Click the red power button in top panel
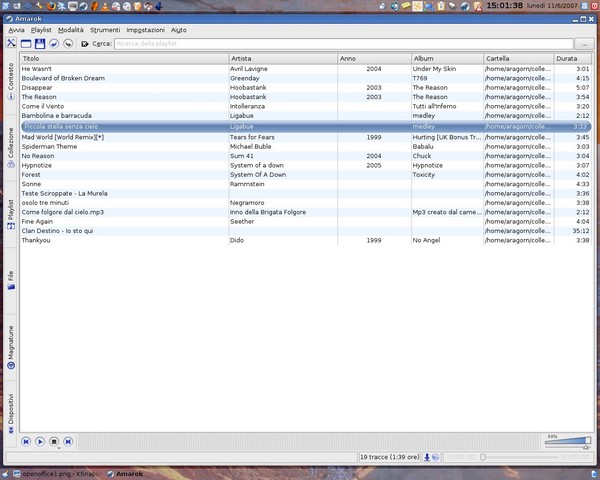The width and height of the screenshot is (600, 480). tap(595, 6)
